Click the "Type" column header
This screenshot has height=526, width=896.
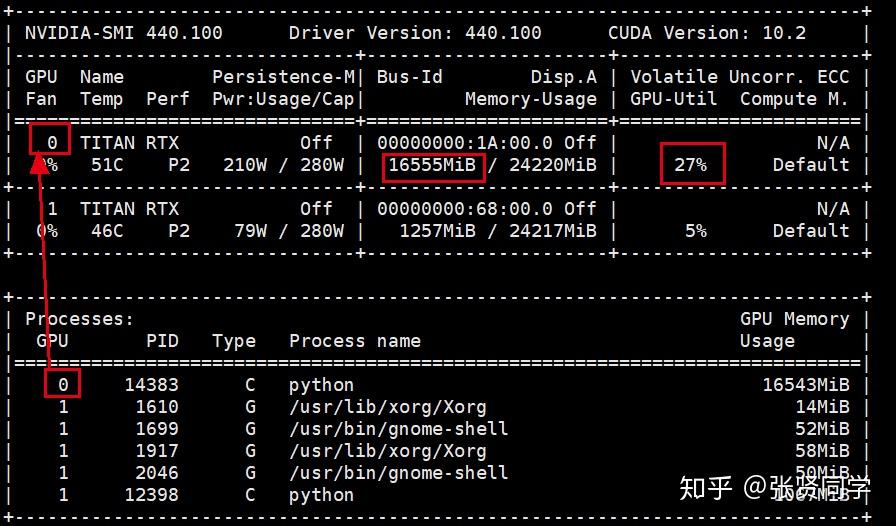(234, 341)
